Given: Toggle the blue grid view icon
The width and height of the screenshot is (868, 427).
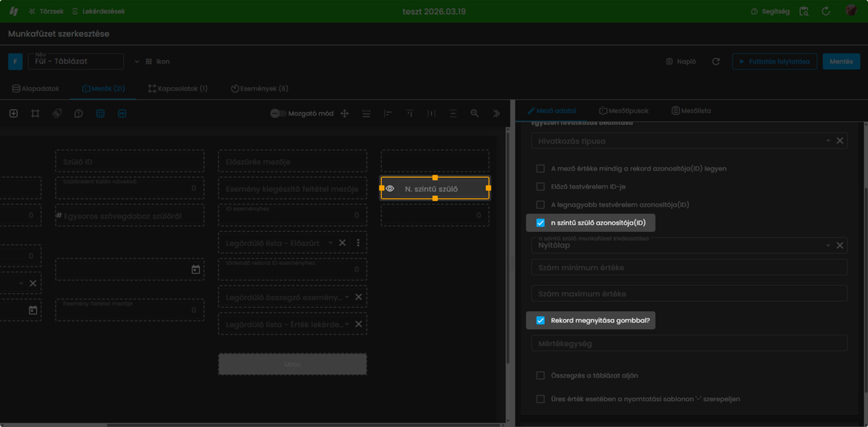Looking at the screenshot, I should pyautogui.click(x=100, y=114).
